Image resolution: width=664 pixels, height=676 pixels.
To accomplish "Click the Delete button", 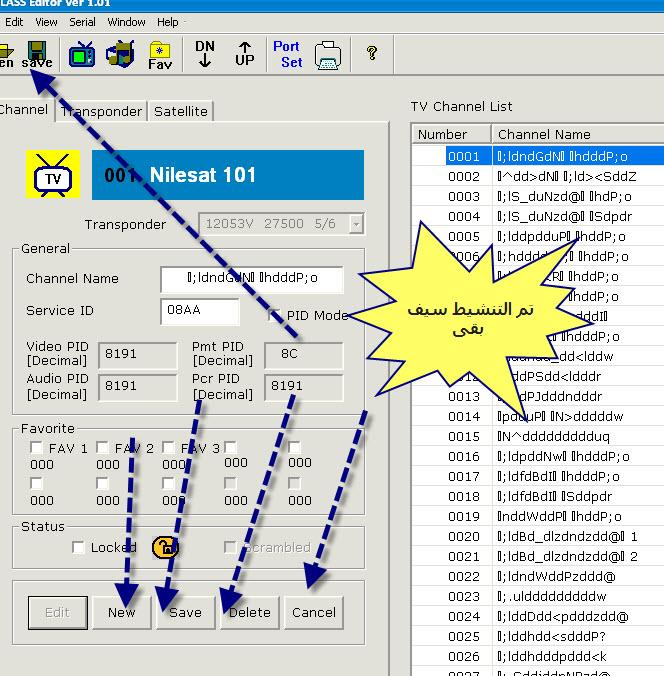I will 250,613.
